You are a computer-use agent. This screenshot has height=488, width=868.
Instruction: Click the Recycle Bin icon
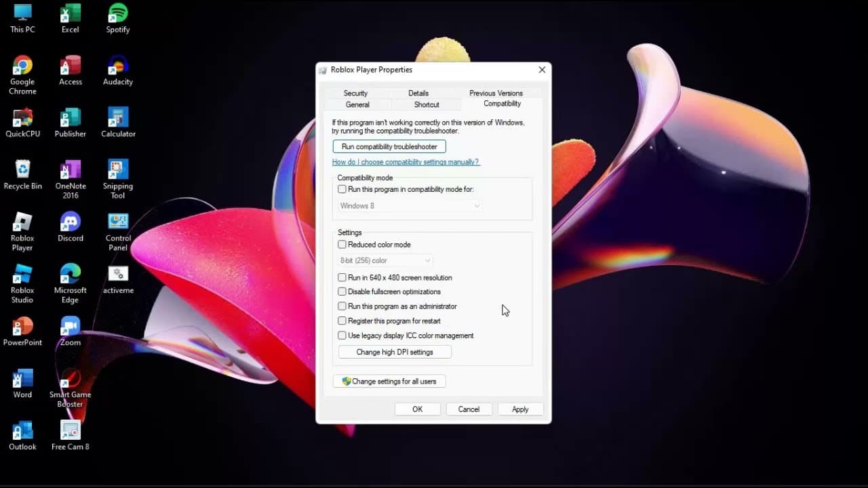point(22,175)
